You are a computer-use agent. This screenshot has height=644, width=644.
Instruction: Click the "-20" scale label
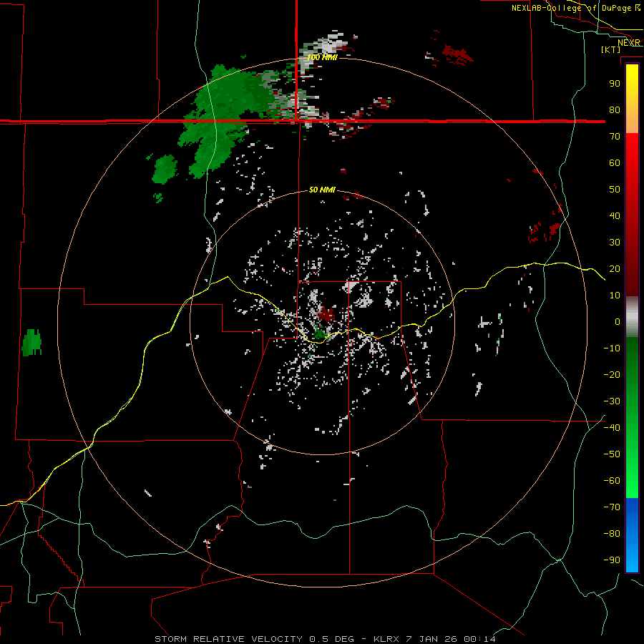click(x=612, y=374)
